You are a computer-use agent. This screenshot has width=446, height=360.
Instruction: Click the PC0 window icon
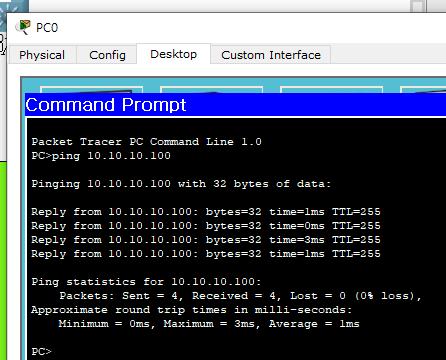tap(23, 27)
